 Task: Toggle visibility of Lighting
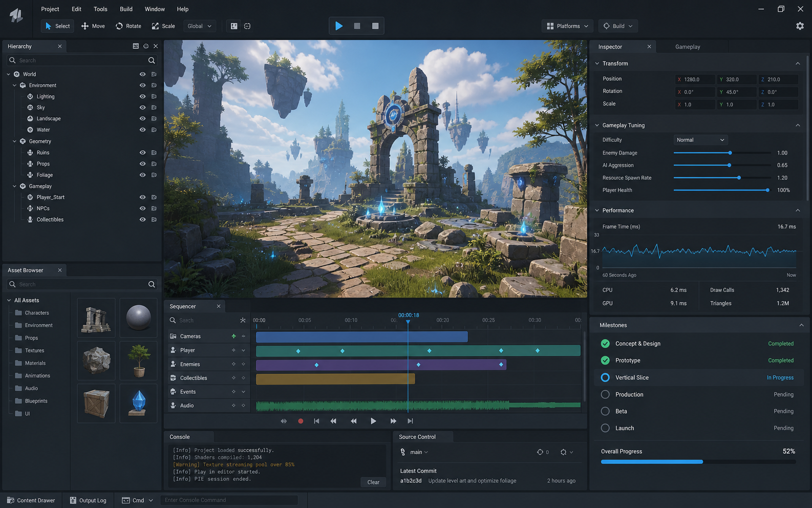(142, 96)
